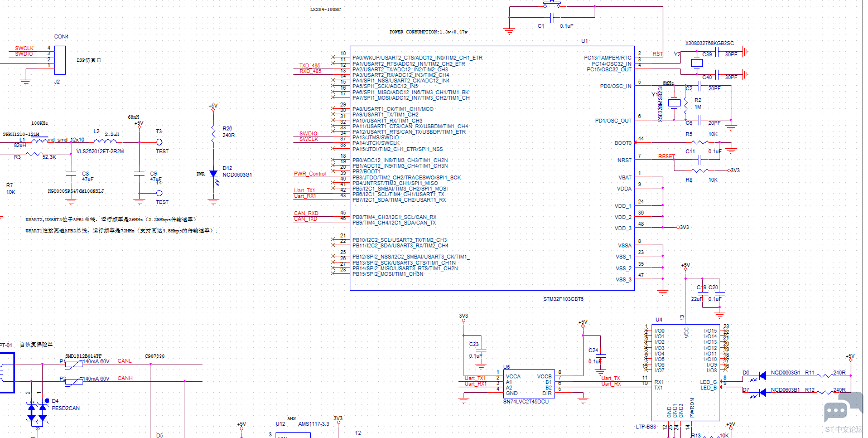The image size is (868, 438).
Task: Select the U1 designator above the MCU
Action: 585,41
